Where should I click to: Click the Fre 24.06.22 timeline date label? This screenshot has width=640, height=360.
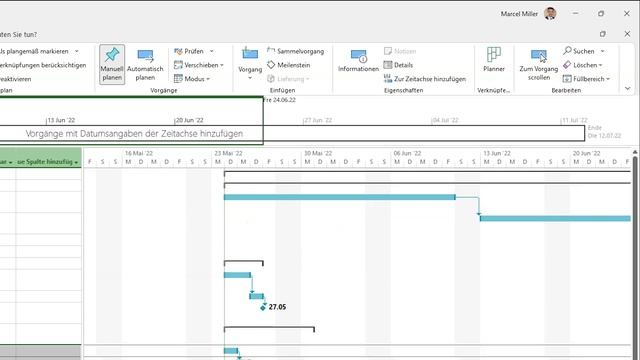280,100
